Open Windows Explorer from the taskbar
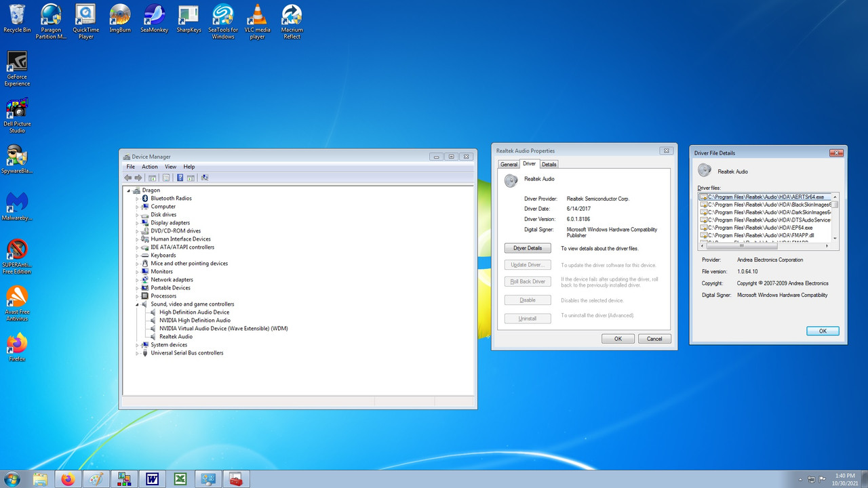The image size is (868, 488). [x=40, y=479]
